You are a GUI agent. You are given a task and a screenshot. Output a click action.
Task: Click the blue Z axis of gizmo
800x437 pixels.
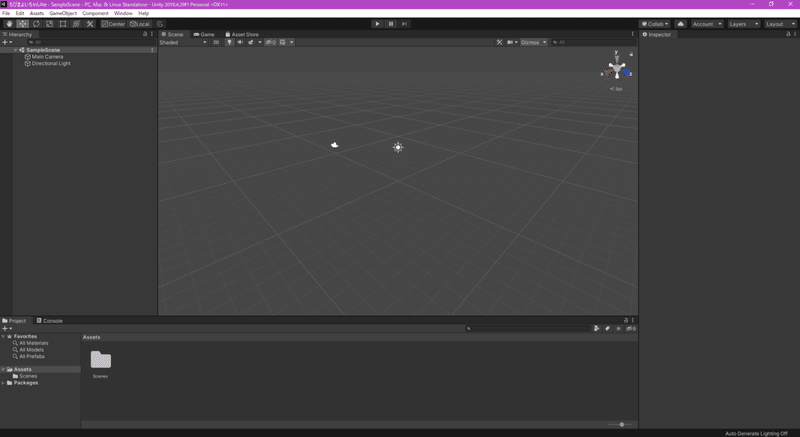pyautogui.click(x=626, y=73)
